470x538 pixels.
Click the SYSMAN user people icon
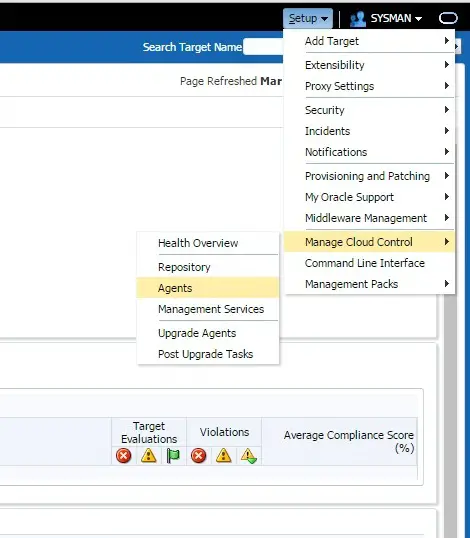[x=358, y=19]
